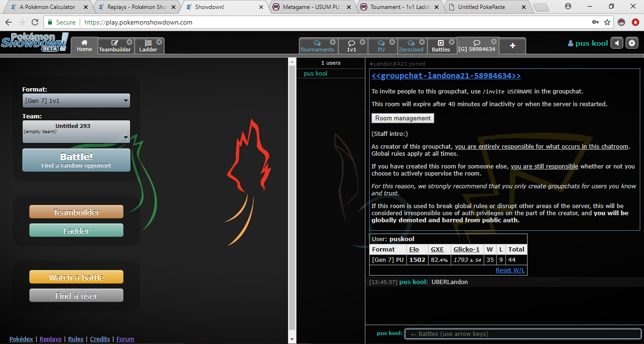Open the saved password key icon

click(596, 22)
